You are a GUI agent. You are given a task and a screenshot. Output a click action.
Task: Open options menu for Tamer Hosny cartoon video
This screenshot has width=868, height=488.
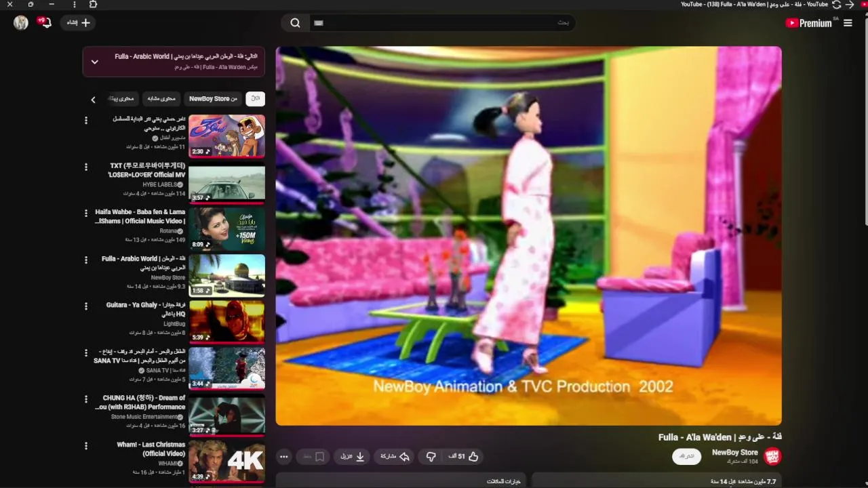pos(86,121)
